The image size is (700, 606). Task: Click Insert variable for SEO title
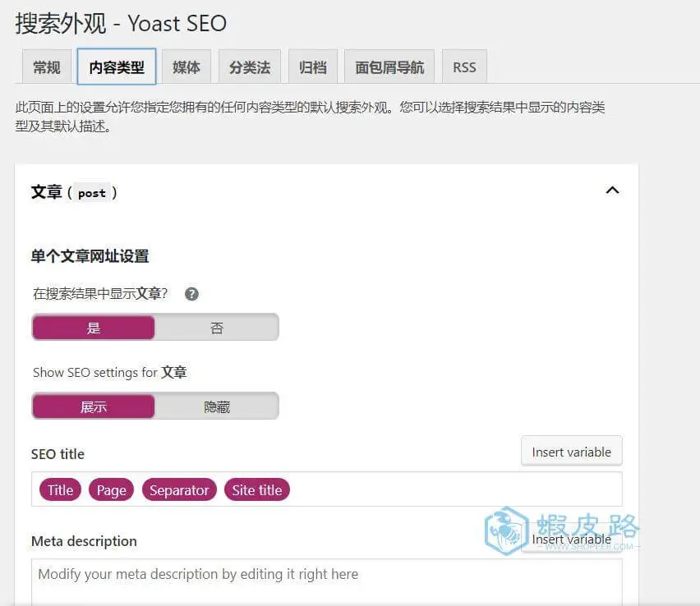[572, 451]
